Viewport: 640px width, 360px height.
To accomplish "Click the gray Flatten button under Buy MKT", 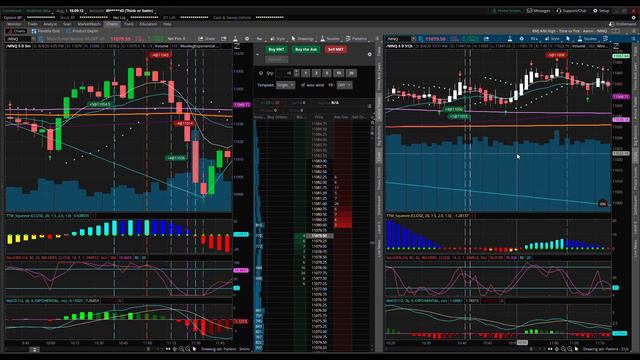I will [x=277, y=60].
